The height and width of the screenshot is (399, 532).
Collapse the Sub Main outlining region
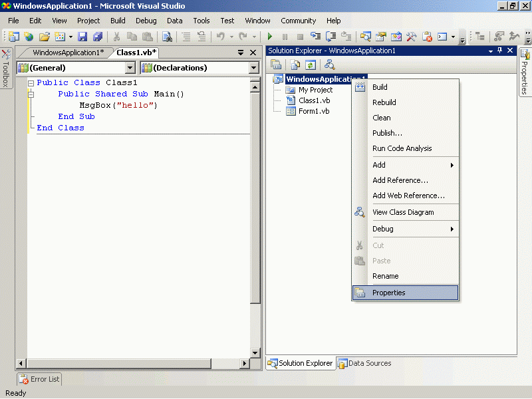pyautogui.click(x=31, y=94)
